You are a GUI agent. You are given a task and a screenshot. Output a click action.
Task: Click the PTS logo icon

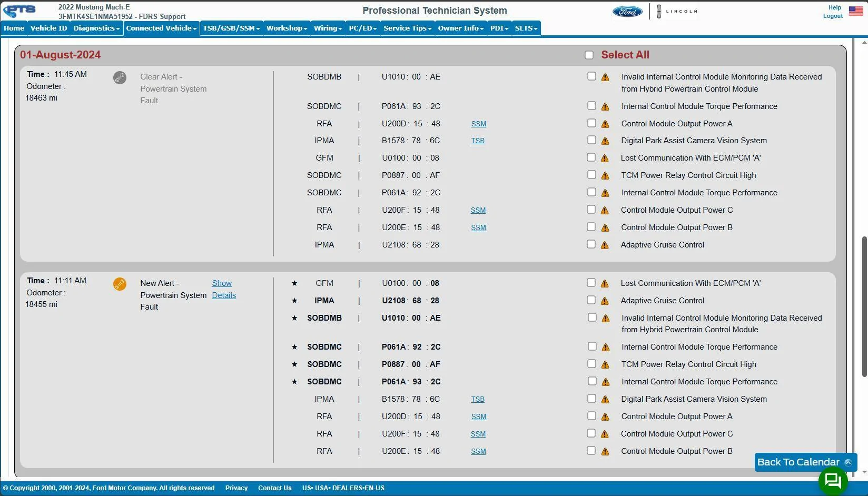[x=19, y=11]
